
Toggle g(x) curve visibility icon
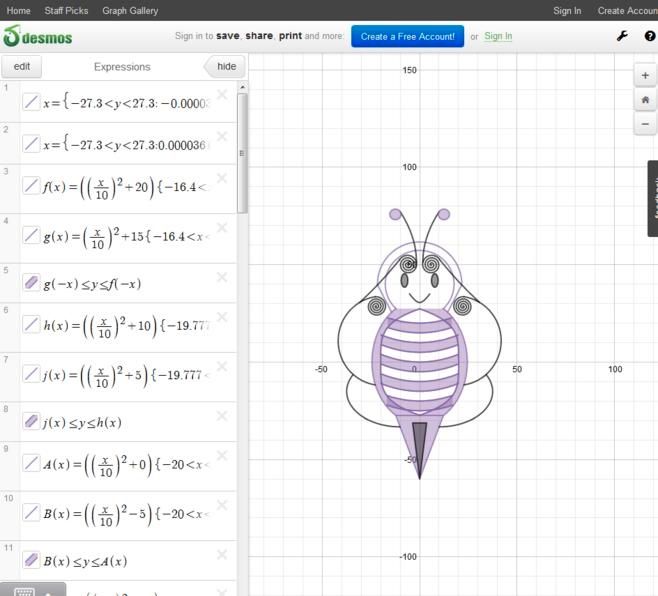click(31, 235)
